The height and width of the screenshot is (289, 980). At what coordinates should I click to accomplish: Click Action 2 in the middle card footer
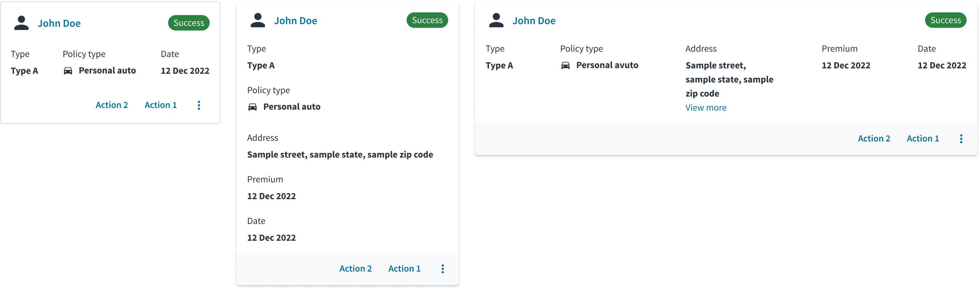355,269
